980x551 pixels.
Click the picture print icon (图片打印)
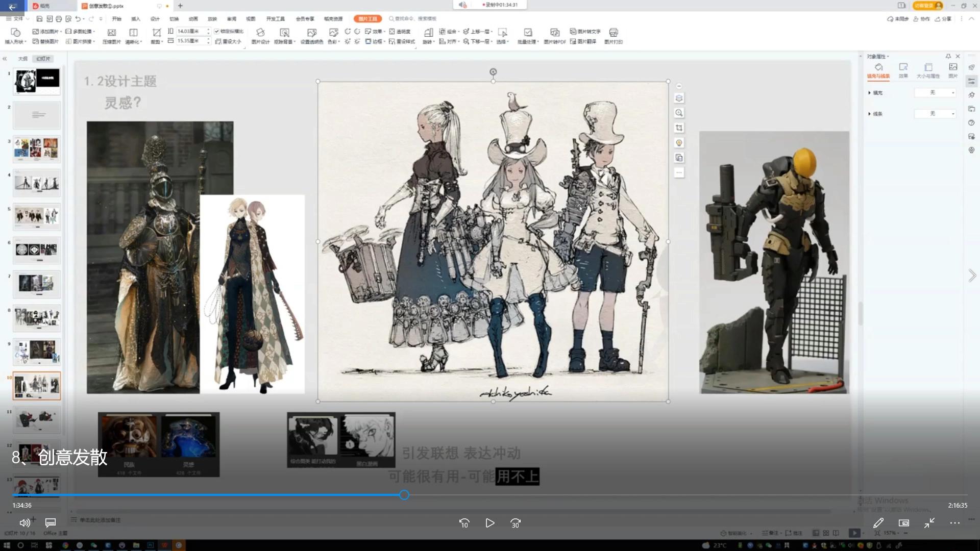tap(613, 34)
